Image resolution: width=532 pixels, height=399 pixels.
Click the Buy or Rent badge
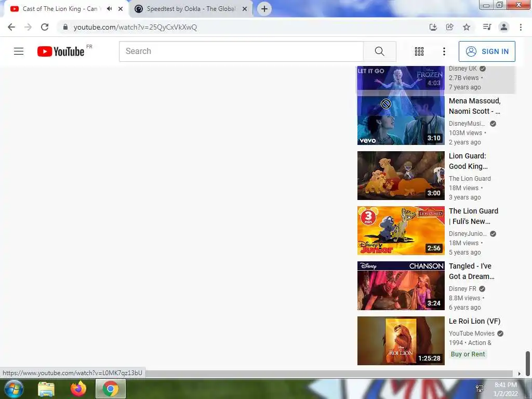point(468,354)
